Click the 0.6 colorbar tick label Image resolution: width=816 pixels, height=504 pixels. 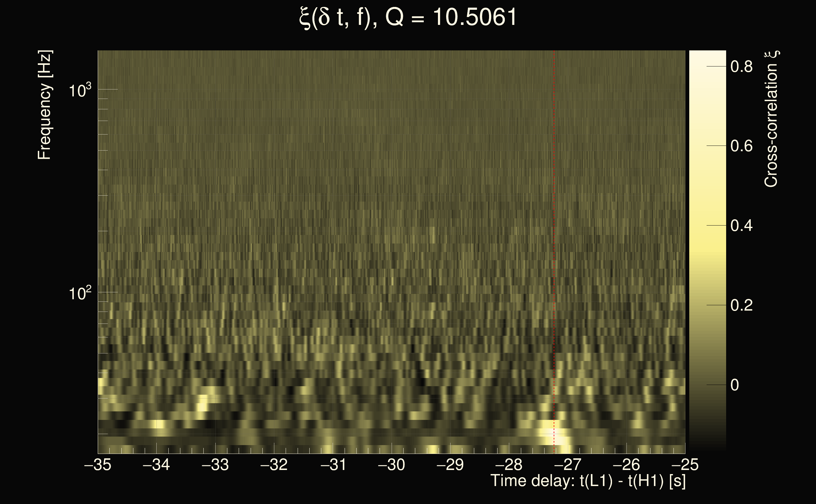coord(741,146)
